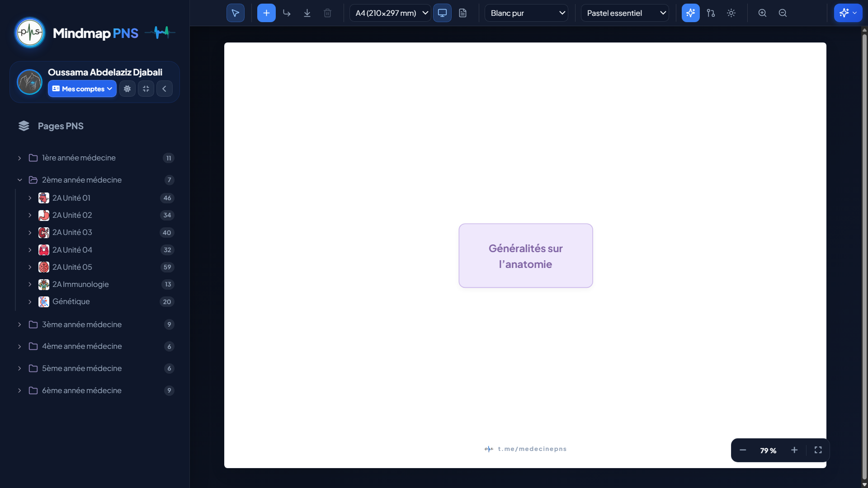Open the Blanc pur background dropdown
The height and width of the screenshot is (488, 868).
coord(526,13)
